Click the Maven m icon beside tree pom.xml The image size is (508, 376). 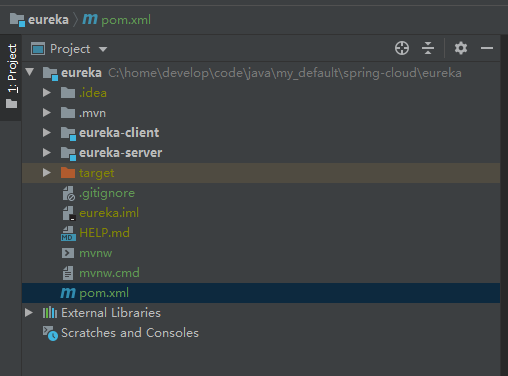pos(68,293)
